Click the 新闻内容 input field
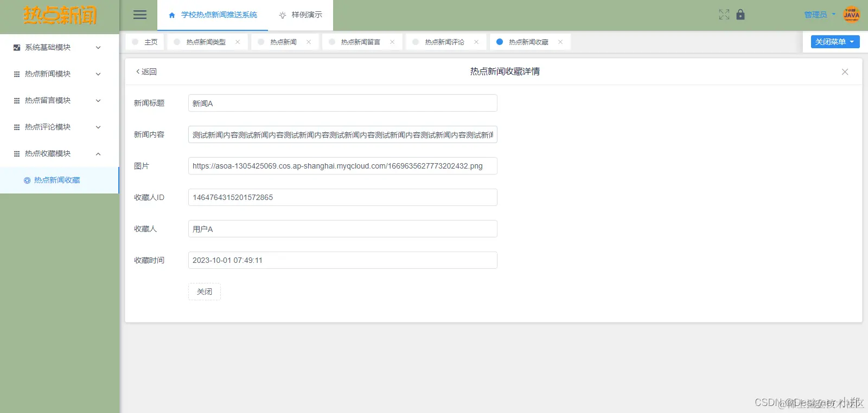This screenshot has width=868, height=413. (343, 134)
